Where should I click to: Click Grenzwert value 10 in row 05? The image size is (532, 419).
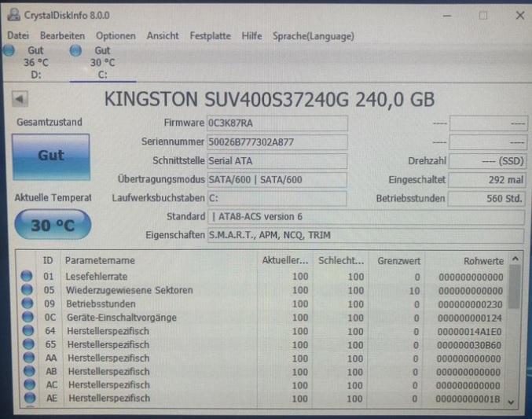[x=414, y=291]
